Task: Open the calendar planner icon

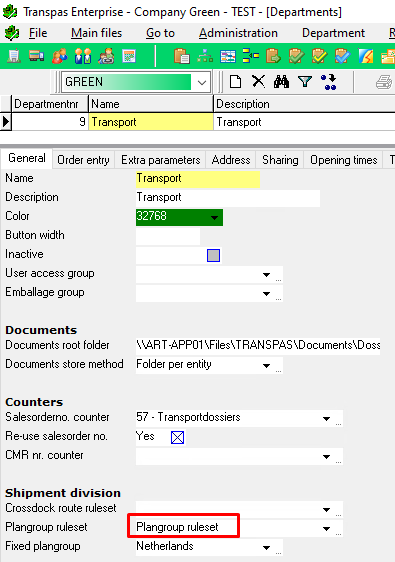Action: click(x=129, y=56)
